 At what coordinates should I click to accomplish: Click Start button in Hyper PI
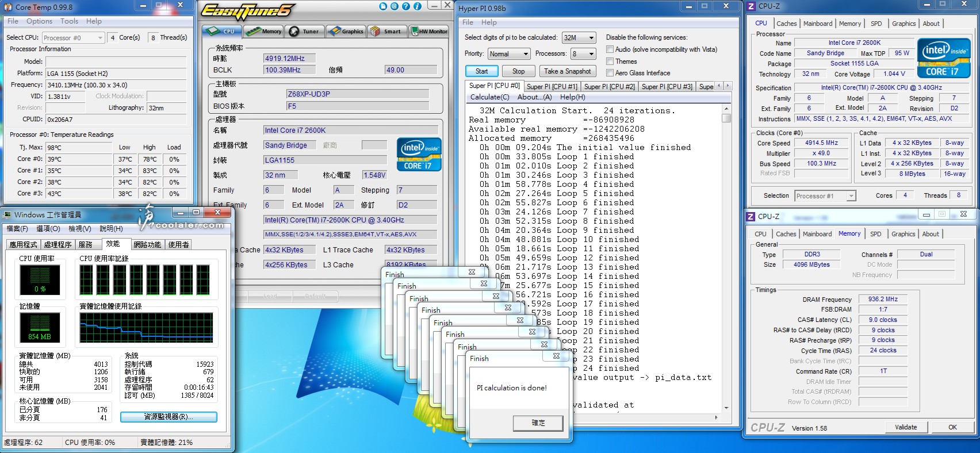[x=481, y=71]
